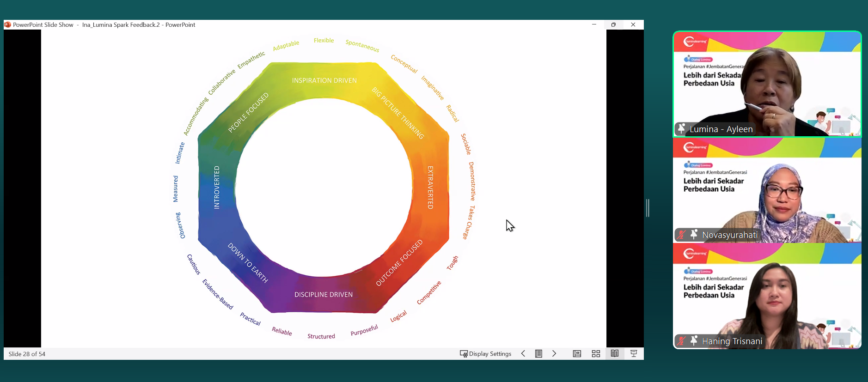The height and width of the screenshot is (382, 868).
Task: Click the word Structured on the slide
Action: click(321, 336)
